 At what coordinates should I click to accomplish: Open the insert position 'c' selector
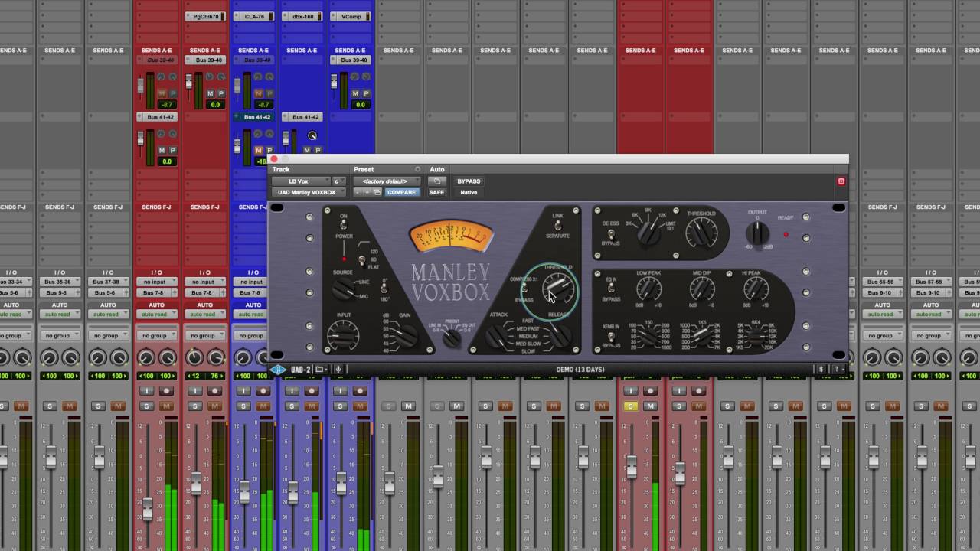(338, 181)
